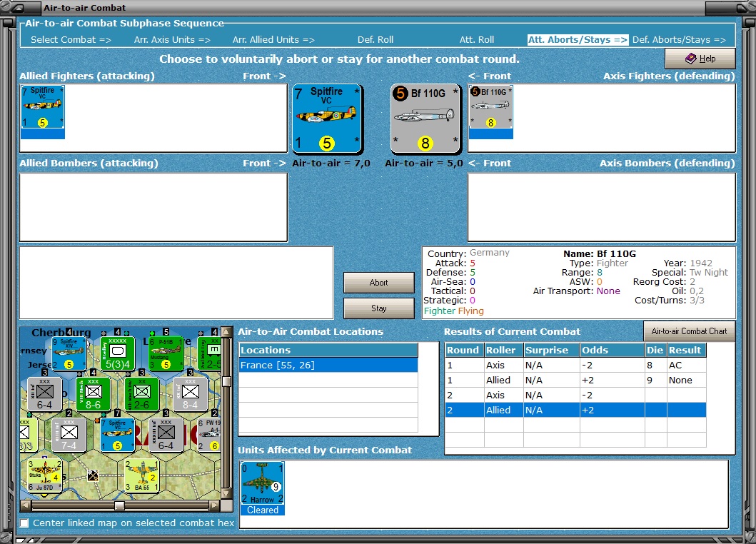Click map horizontal scrollbar left arrow

point(26,505)
